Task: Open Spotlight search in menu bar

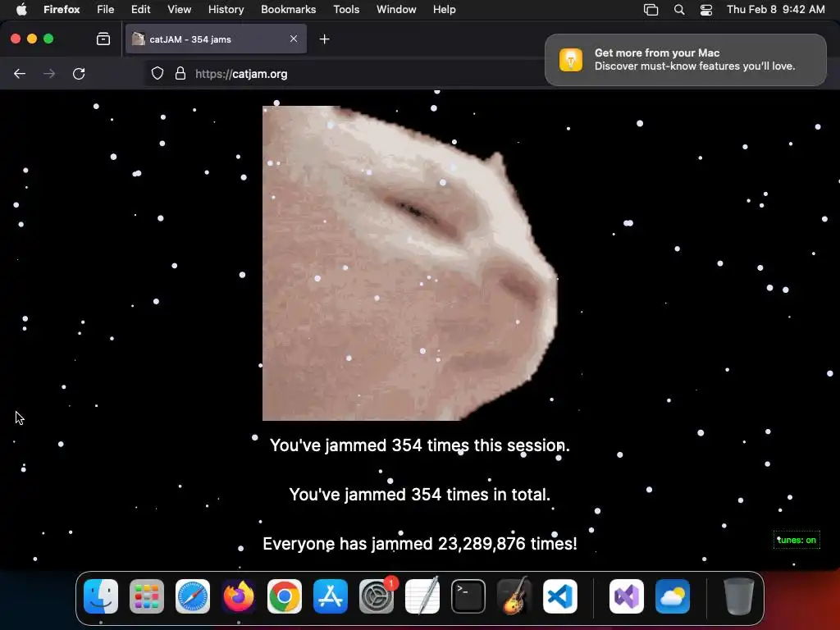Action: tap(679, 10)
